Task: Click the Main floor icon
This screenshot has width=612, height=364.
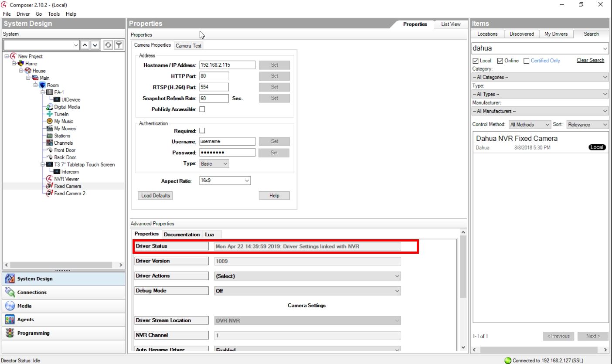Action: point(35,78)
